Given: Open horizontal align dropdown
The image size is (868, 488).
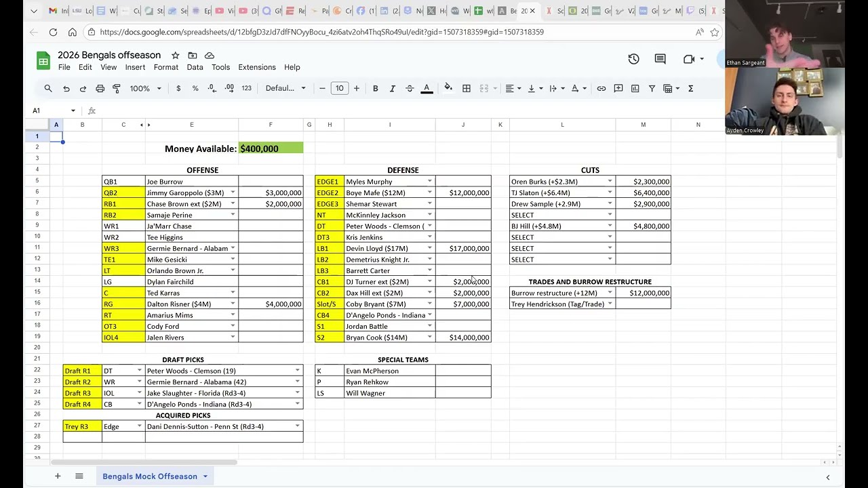Looking at the screenshot, I should [513, 88].
